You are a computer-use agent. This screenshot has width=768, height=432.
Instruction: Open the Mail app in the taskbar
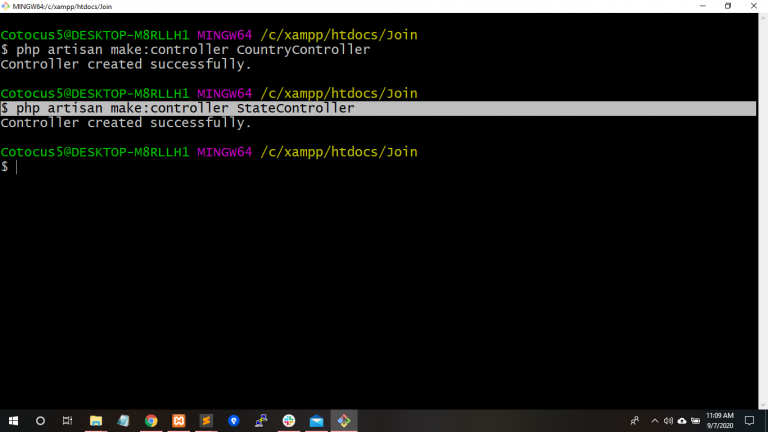coord(316,420)
